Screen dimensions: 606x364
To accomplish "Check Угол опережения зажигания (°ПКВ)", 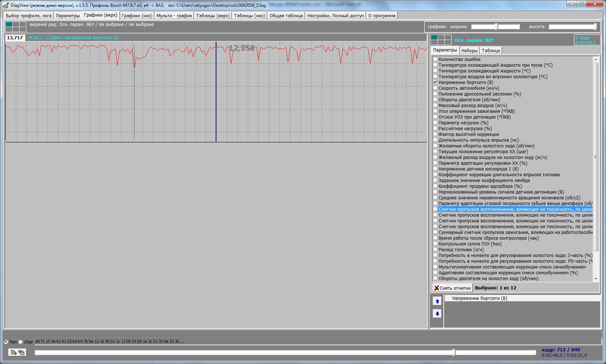I will click(x=435, y=111).
